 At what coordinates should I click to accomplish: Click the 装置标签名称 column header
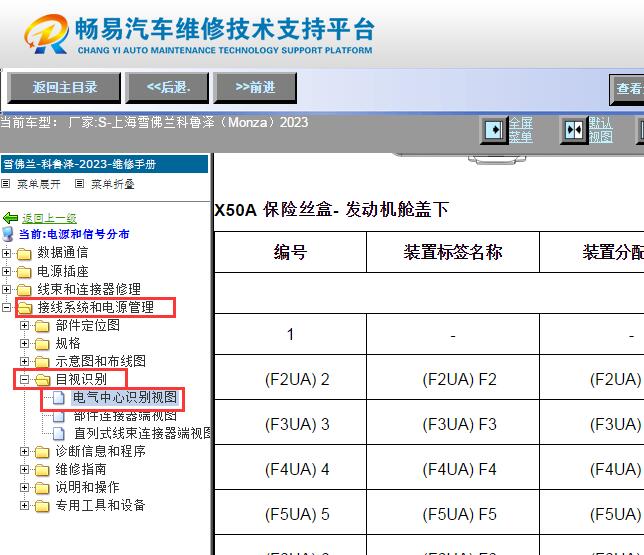pyautogui.click(x=453, y=252)
